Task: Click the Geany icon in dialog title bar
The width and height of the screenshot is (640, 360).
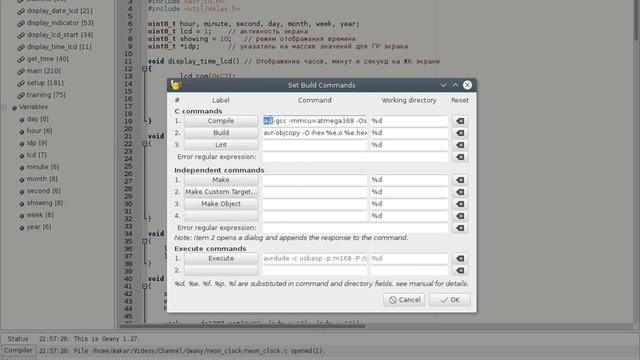Action: pyautogui.click(x=176, y=85)
